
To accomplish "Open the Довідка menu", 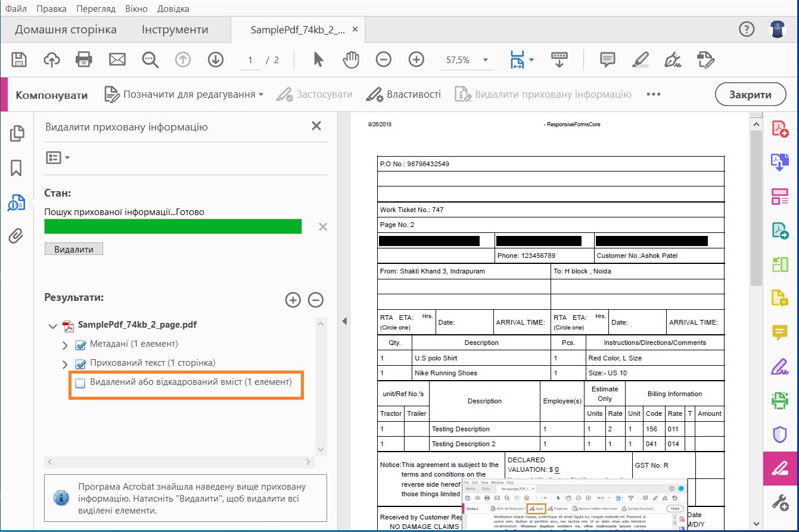I will click(173, 8).
